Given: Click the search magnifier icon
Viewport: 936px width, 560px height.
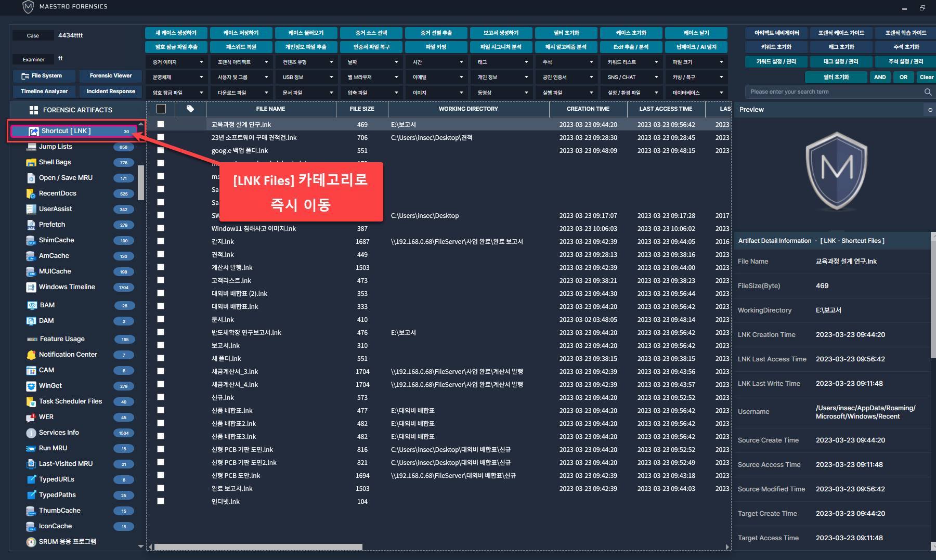Looking at the screenshot, I should pyautogui.click(x=928, y=92).
